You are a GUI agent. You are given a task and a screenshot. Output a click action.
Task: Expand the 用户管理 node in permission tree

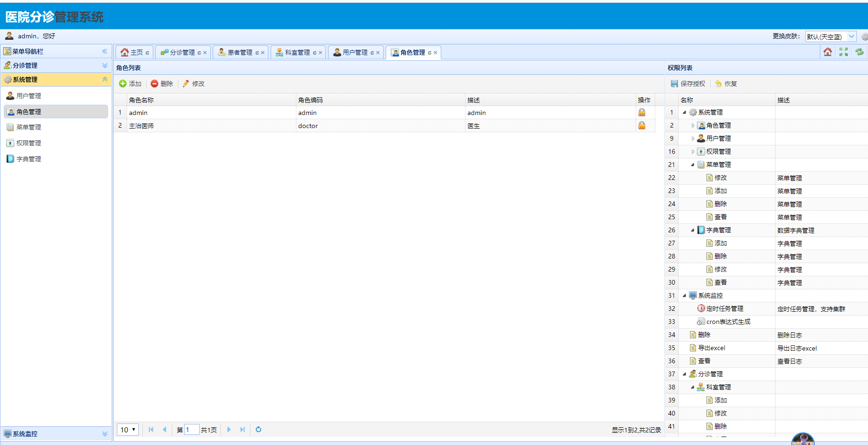tap(693, 138)
